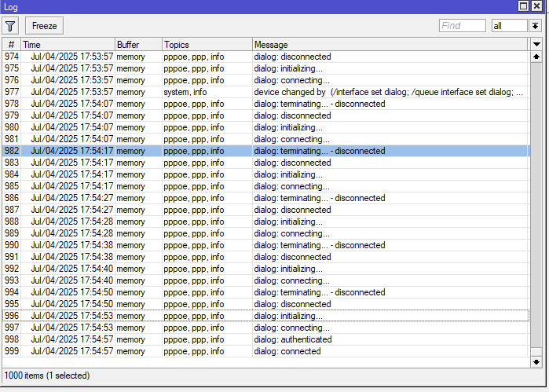Select log row 980
This screenshot has height=392, width=549.
[265, 127]
